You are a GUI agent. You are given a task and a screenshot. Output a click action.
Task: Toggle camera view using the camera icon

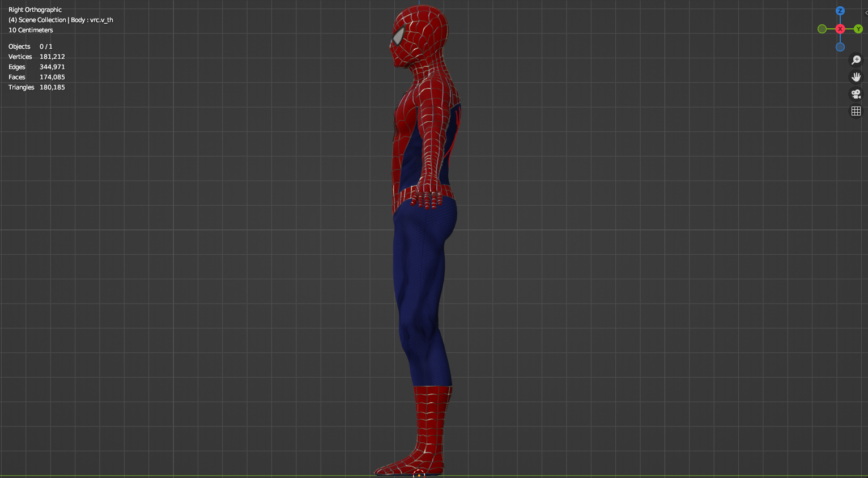tap(856, 94)
